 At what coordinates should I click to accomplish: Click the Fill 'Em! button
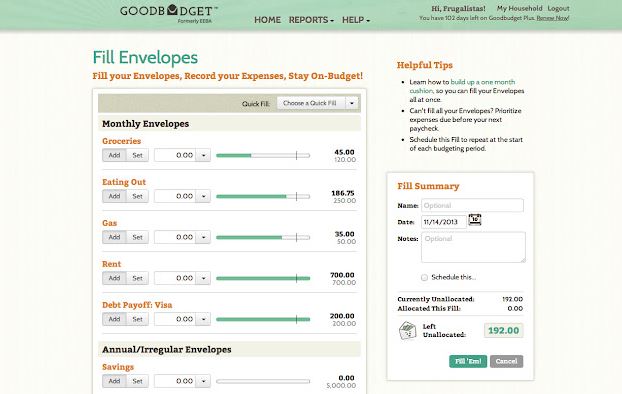(x=468, y=361)
